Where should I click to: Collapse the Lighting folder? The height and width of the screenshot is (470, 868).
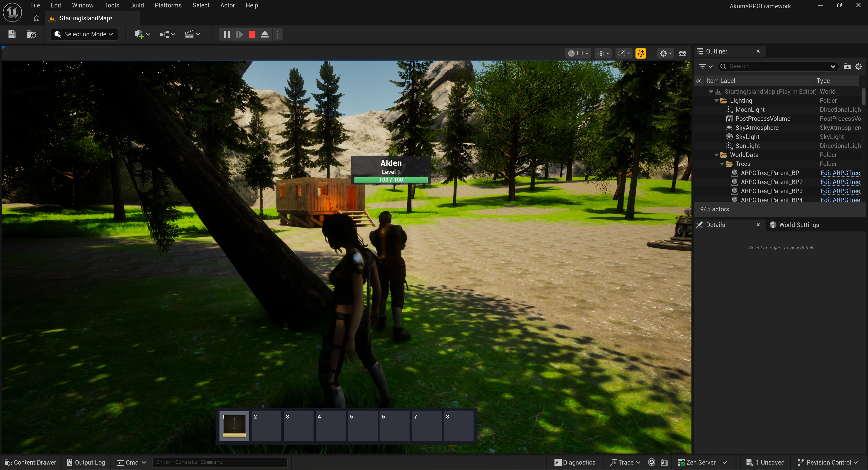716,101
